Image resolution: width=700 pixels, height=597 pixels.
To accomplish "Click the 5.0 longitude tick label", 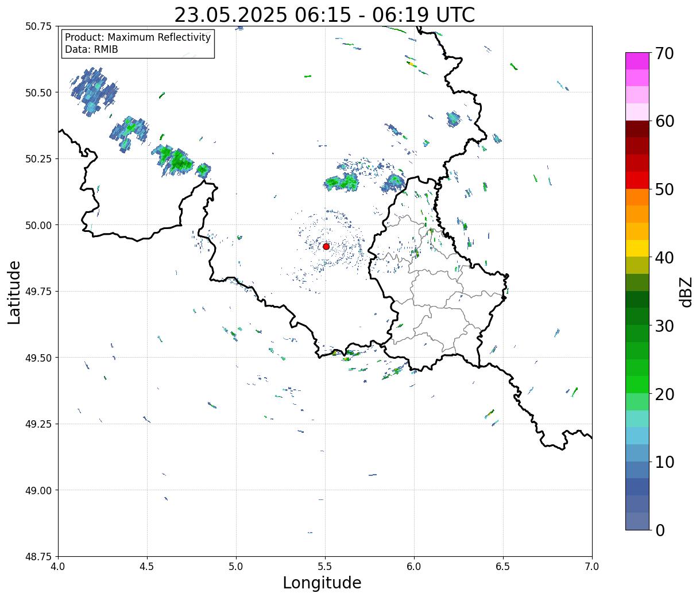I will click(x=236, y=567).
